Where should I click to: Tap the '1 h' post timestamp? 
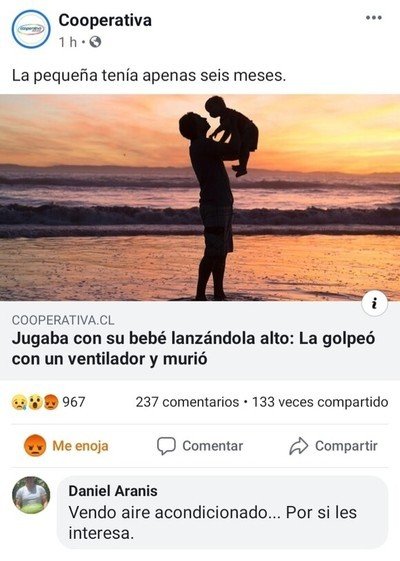68,43
